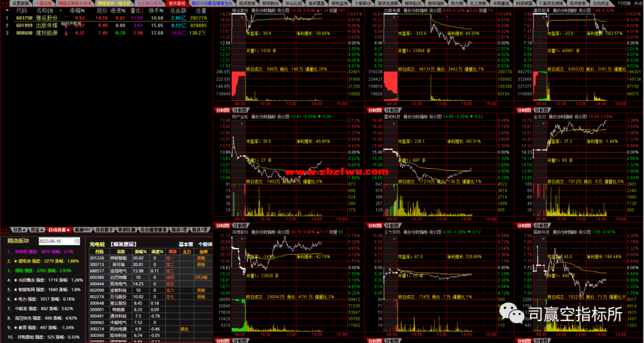Screen dimensions: 644x343
Task: Click the 国新科技 chart title
Action: (x=541, y=232)
